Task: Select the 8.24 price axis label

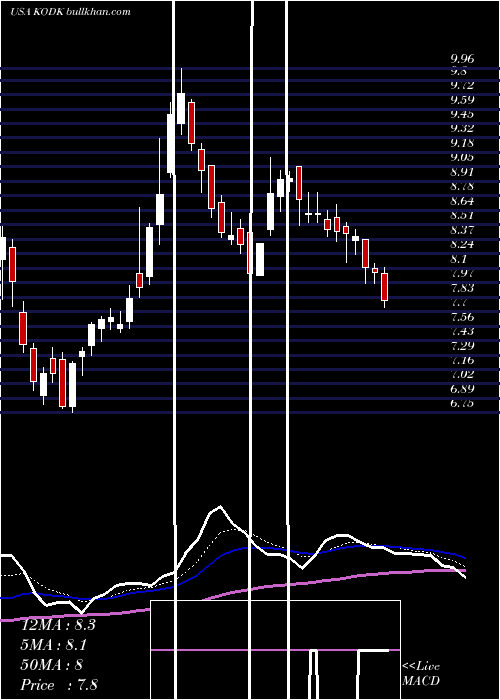Action: click(x=462, y=245)
